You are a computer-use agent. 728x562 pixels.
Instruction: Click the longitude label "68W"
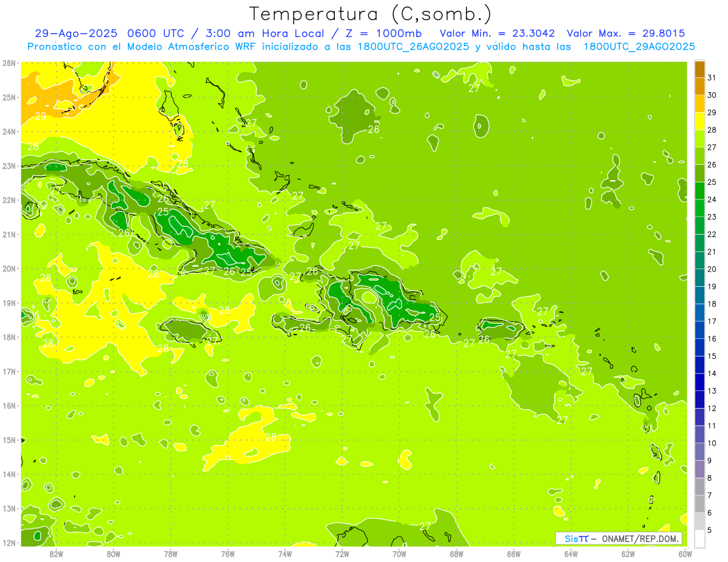pyautogui.click(x=457, y=554)
